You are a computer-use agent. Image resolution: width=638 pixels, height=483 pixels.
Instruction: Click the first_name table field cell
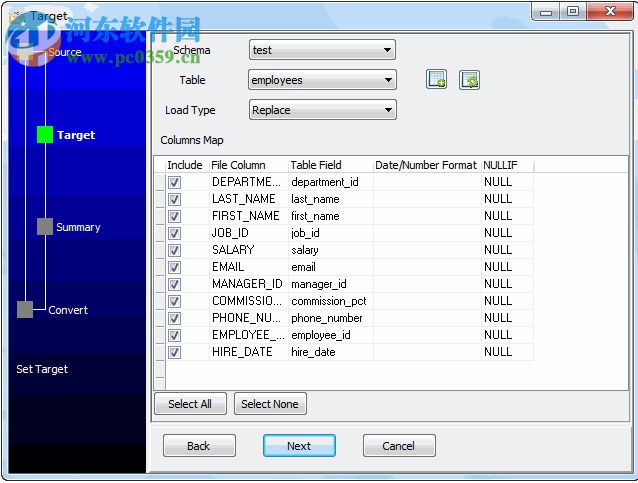(x=331, y=216)
